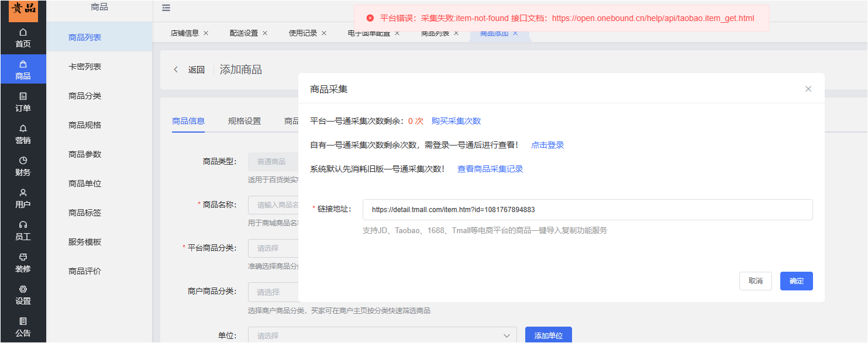Close the 店铺信息 tab
Viewport: 868px width, 343px height.
pyautogui.click(x=206, y=33)
